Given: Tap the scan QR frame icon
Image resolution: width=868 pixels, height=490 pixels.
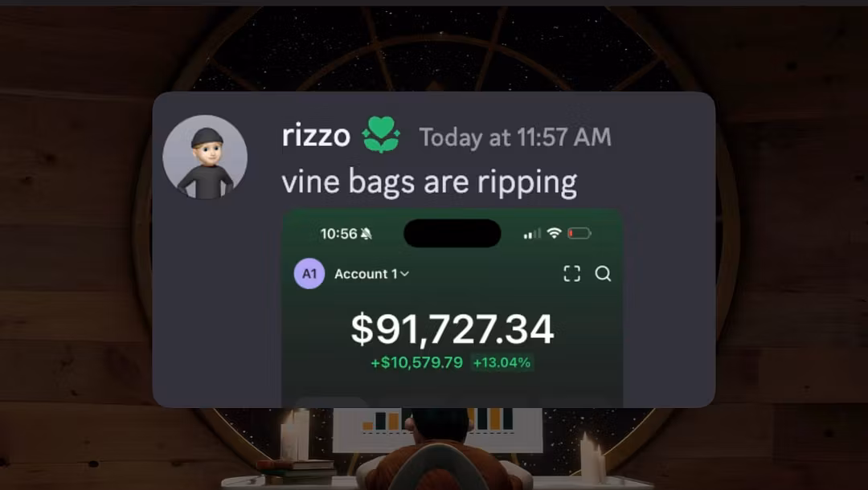Looking at the screenshot, I should coord(572,274).
